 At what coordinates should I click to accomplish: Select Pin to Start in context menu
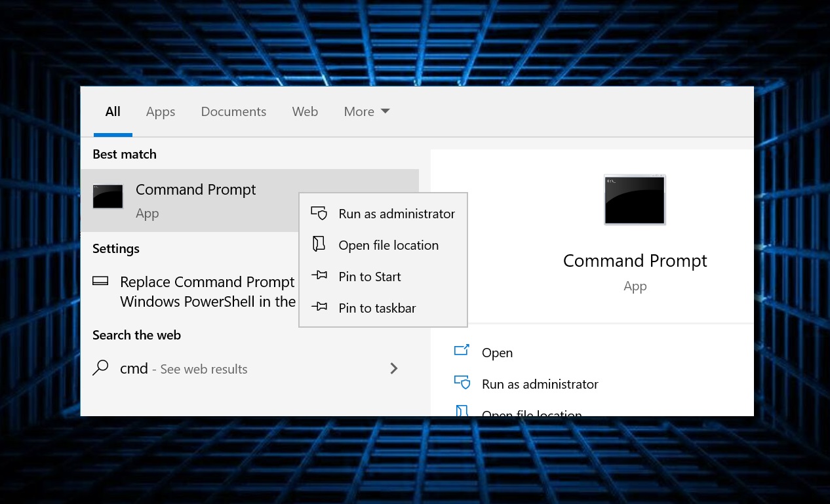tap(383, 277)
